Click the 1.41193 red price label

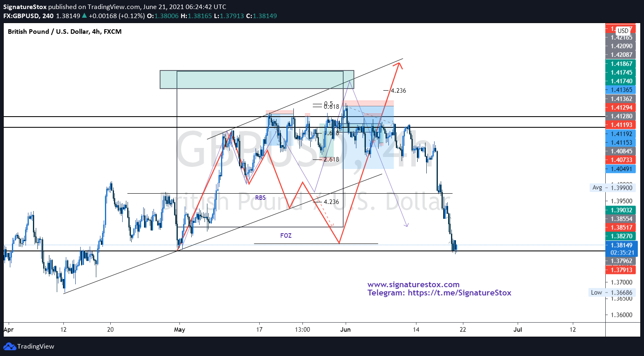pyautogui.click(x=621, y=125)
